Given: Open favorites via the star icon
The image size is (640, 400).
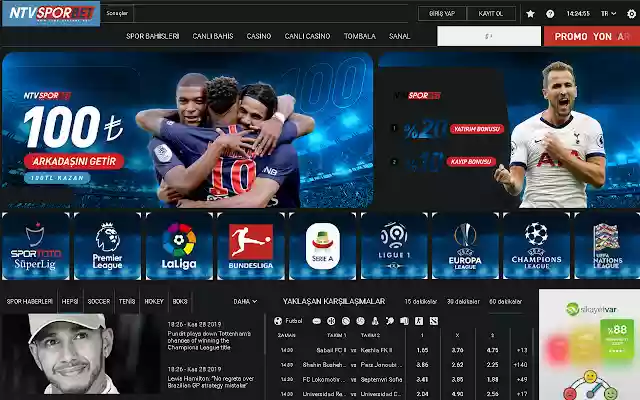Looking at the screenshot, I should pos(530,14).
